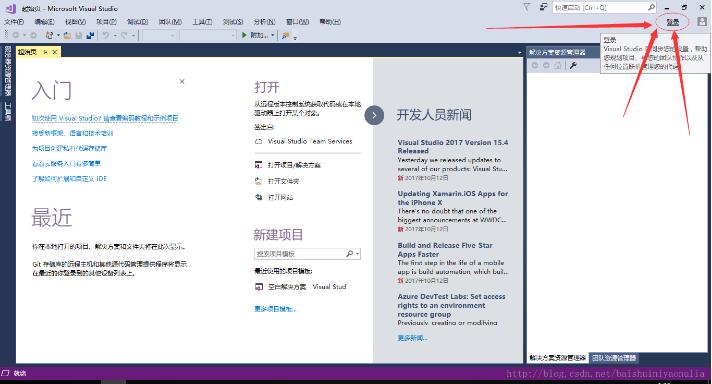Open the toolbar overflow options arrow
Image resolution: width=712 pixels, height=384 pixels.
(295, 37)
